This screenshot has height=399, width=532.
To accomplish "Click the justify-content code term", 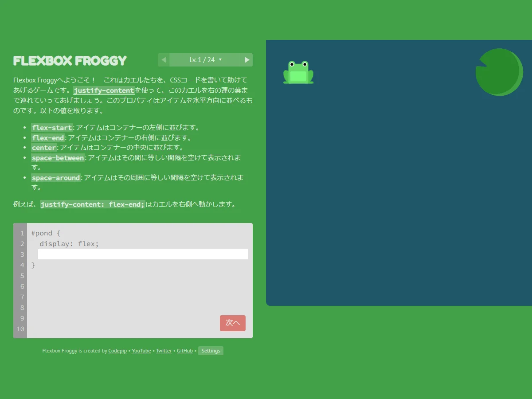I will click(x=104, y=90).
